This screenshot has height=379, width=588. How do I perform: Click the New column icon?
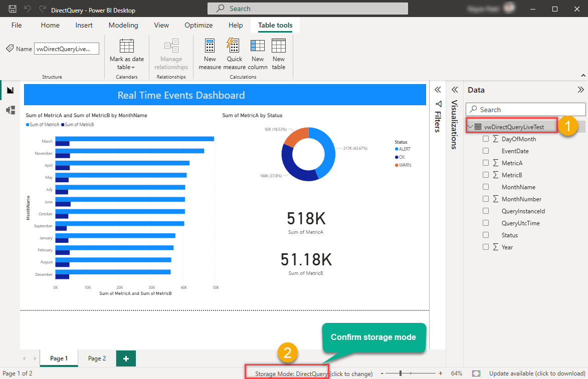[x=258, y=46]
